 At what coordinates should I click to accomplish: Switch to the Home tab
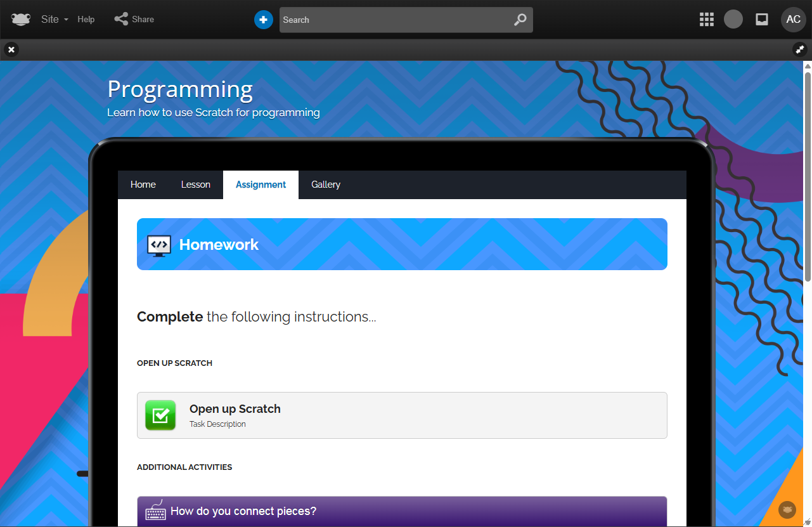click(143, 185)
